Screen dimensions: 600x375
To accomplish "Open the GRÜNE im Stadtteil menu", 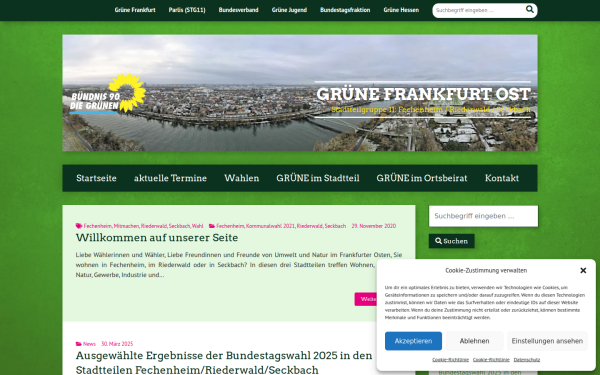I will (318, 178).
